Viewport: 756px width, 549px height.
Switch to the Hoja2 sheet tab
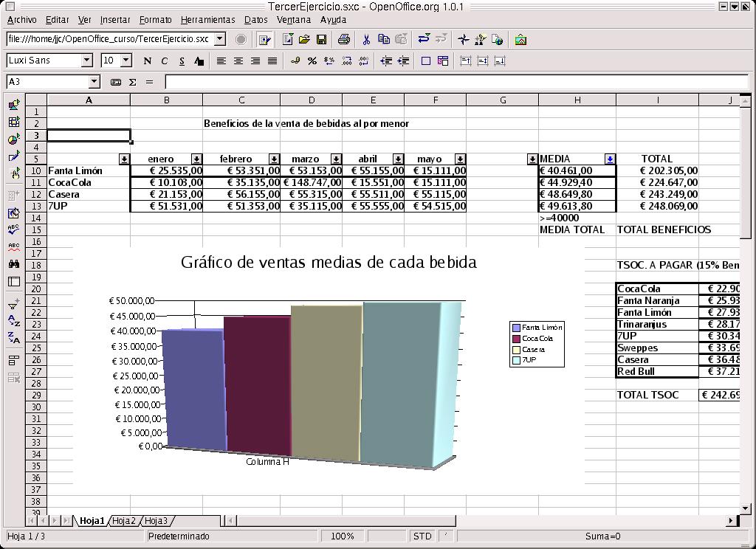pos(124,520)
